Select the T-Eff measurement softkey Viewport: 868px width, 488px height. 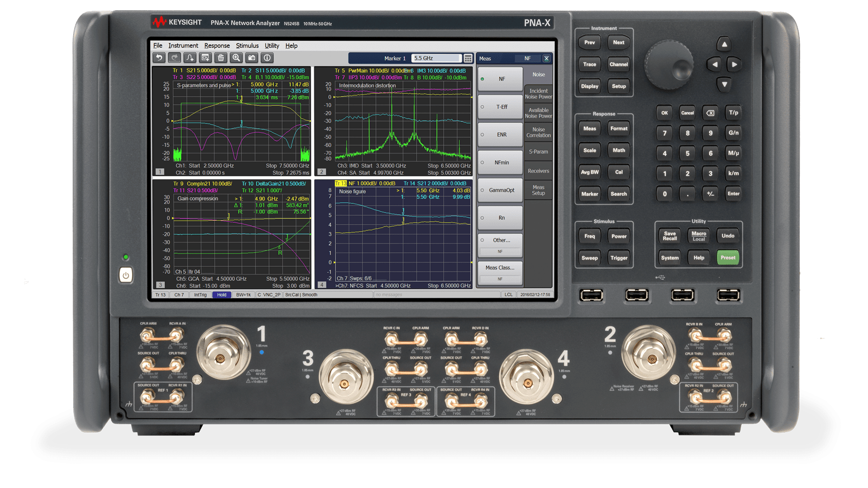500,107
